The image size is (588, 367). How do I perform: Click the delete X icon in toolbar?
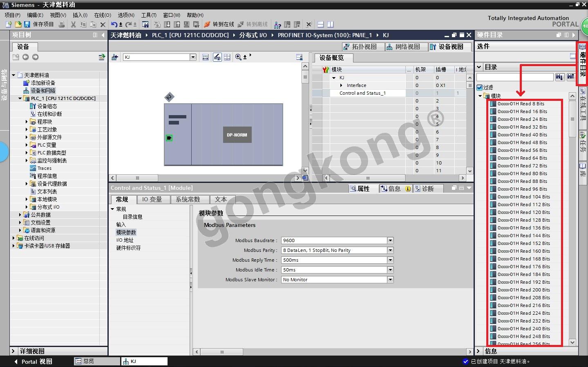(x=103, y=24)
